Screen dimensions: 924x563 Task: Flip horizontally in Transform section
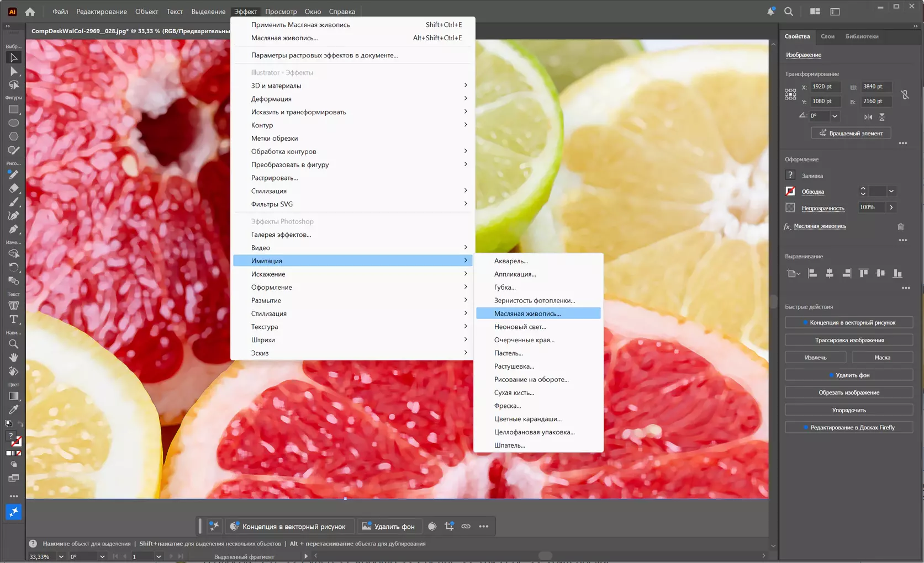[x=868, y=116]
